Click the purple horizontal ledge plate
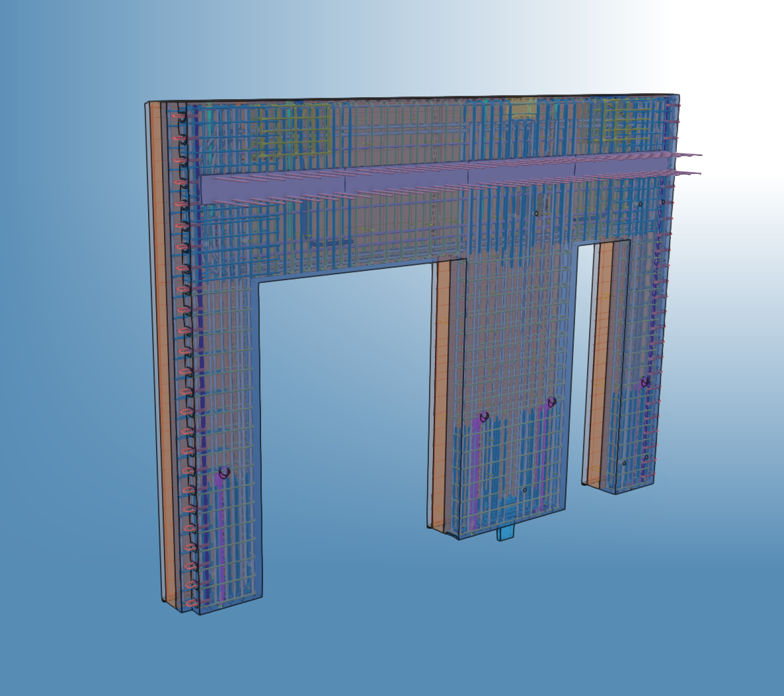Screen dimensions: 784x696 click(x=397, y=182)
